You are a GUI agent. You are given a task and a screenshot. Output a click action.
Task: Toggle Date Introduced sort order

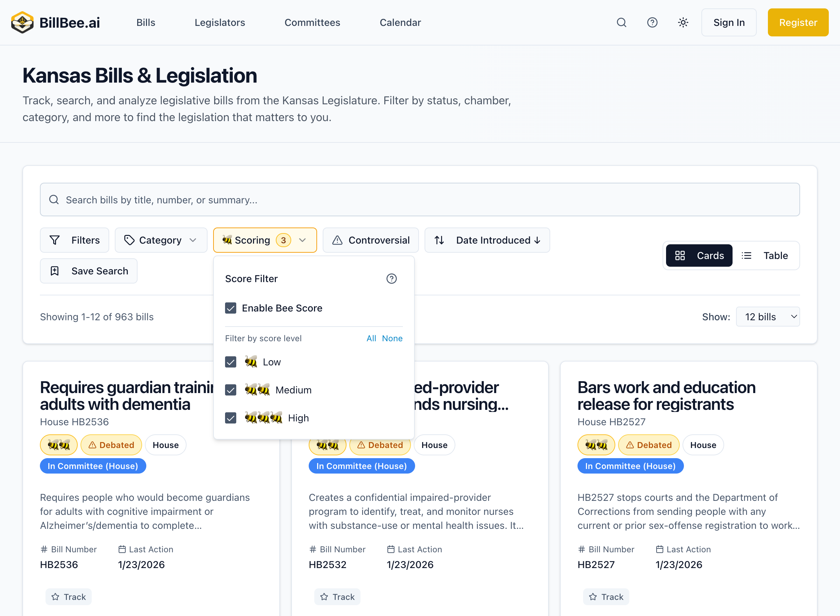coord(487,240)
